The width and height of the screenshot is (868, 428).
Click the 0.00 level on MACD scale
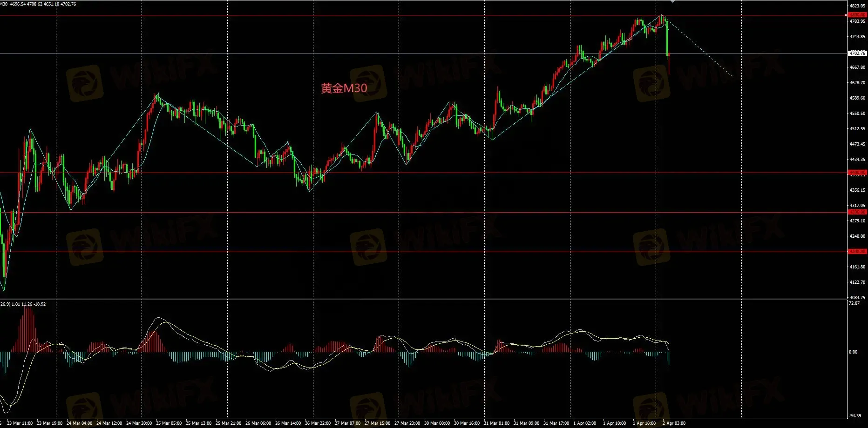[x=853, y=352]
